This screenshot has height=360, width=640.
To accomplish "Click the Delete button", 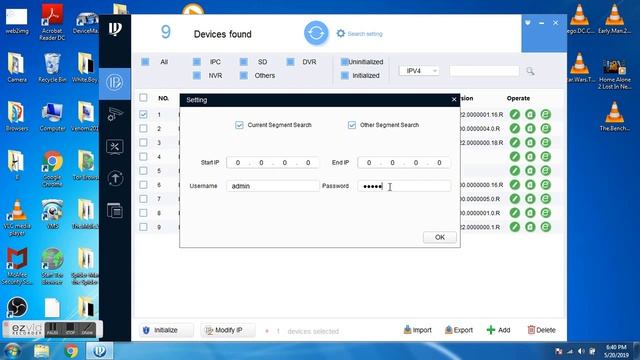I will click(542, 330).
